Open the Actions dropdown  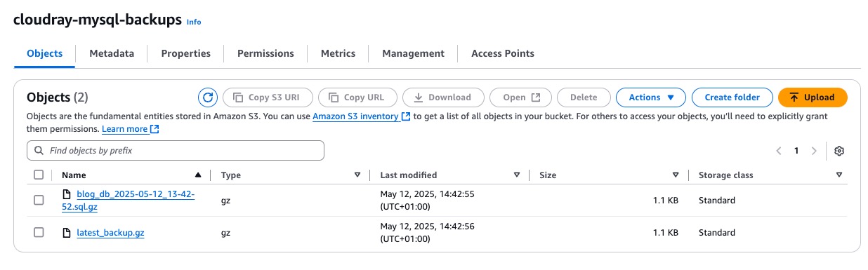coord(651,97)
